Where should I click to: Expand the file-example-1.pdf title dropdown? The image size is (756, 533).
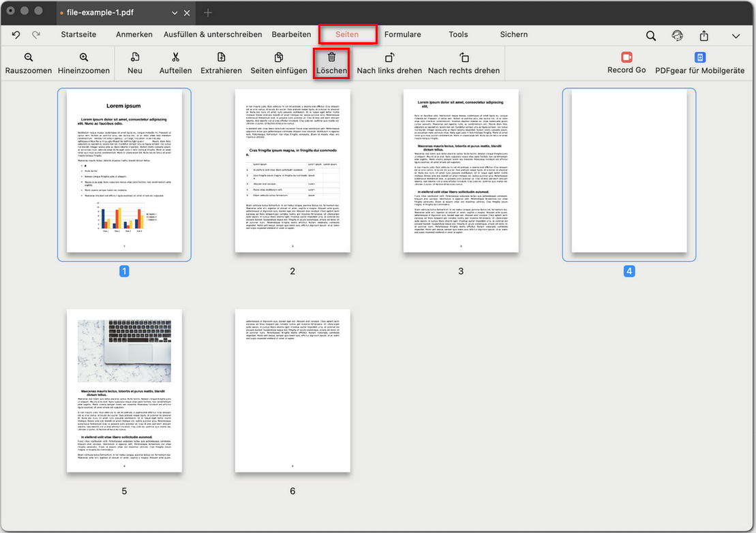click(175, 12)
